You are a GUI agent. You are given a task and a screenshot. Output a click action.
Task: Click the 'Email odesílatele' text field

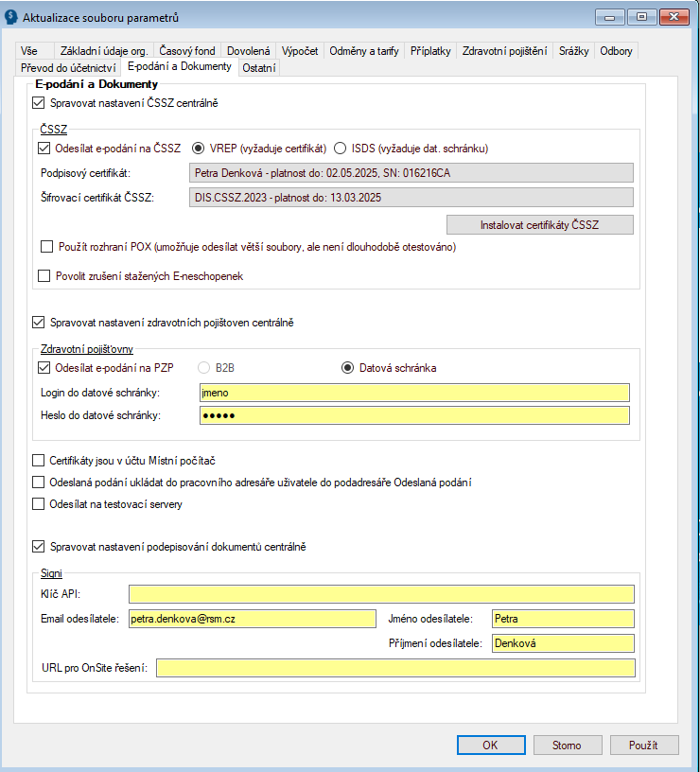coord(253,619)
